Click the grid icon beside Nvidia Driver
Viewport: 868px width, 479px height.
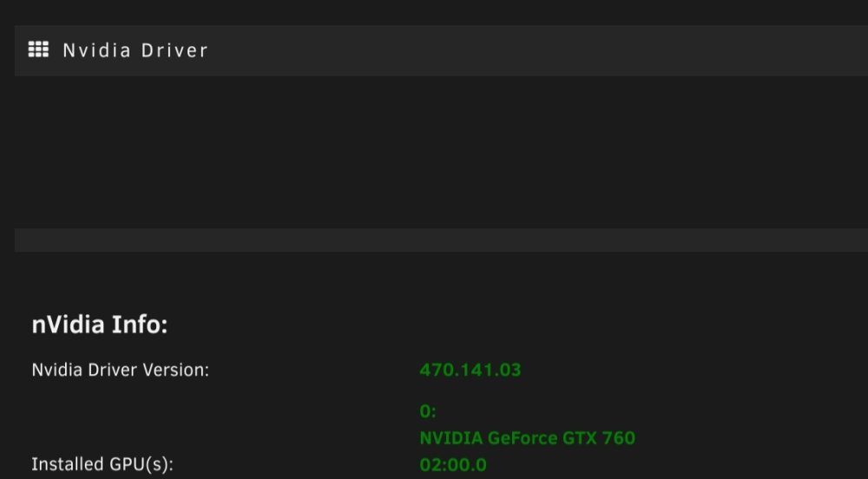click(x=38, y=49)
